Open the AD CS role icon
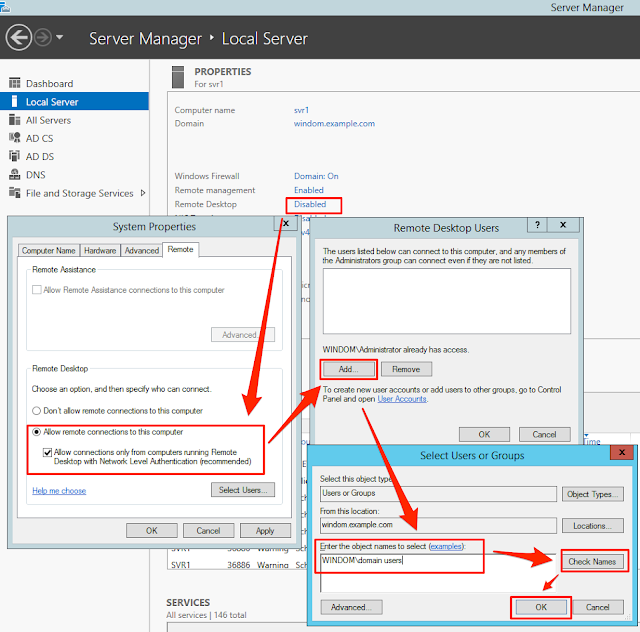 pos(15,138)
